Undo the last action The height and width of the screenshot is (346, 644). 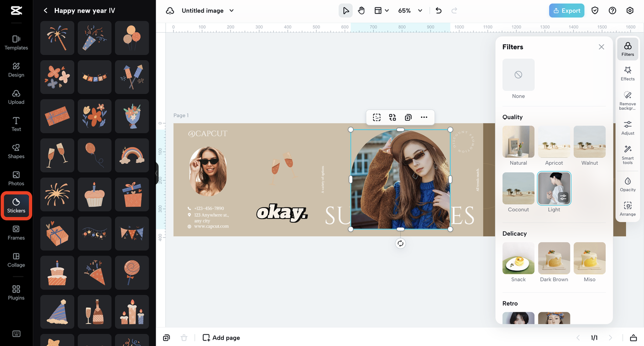pyautogui.click(x=438, y=11)
